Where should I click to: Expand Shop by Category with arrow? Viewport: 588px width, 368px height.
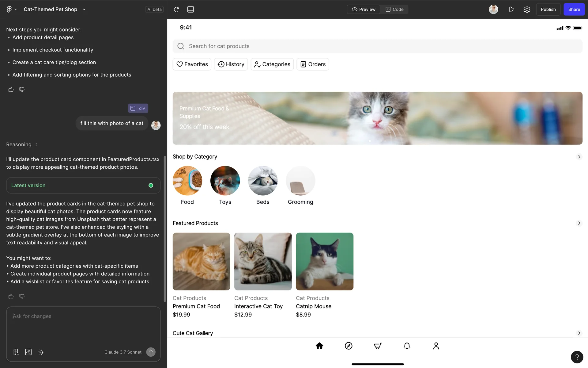click(579, 157)
